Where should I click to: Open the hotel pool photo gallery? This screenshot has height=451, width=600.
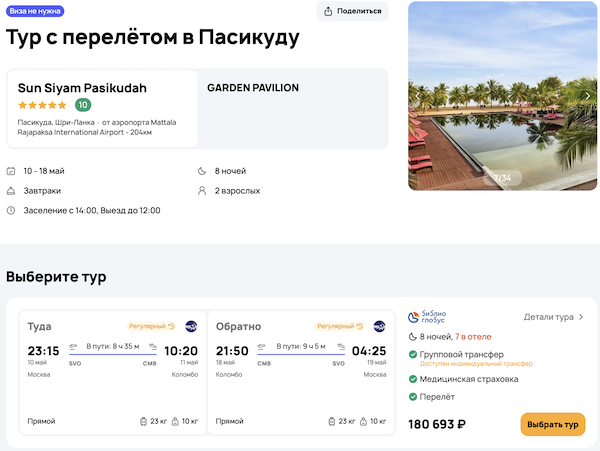(x=502, y=95)
